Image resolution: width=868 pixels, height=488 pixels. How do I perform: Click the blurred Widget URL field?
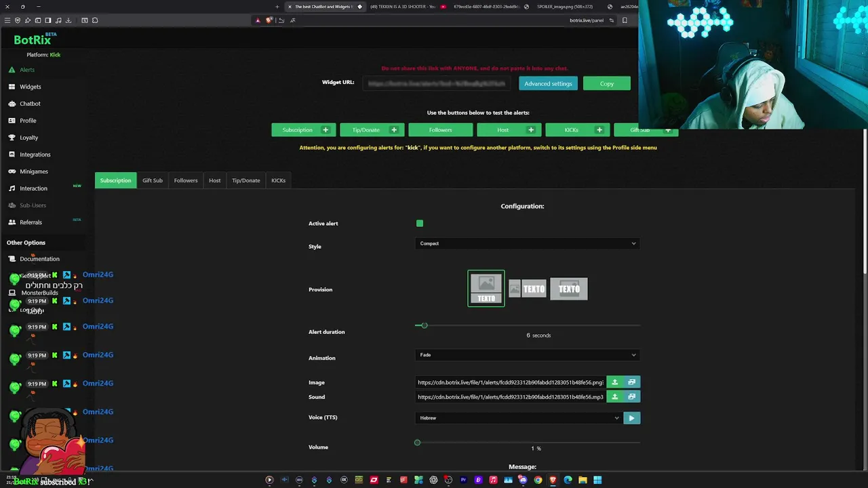tap(438, 83)
